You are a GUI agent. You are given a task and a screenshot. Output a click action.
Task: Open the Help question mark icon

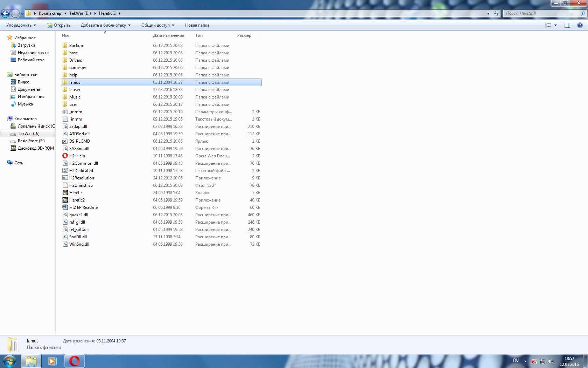(x=580, y=25)
